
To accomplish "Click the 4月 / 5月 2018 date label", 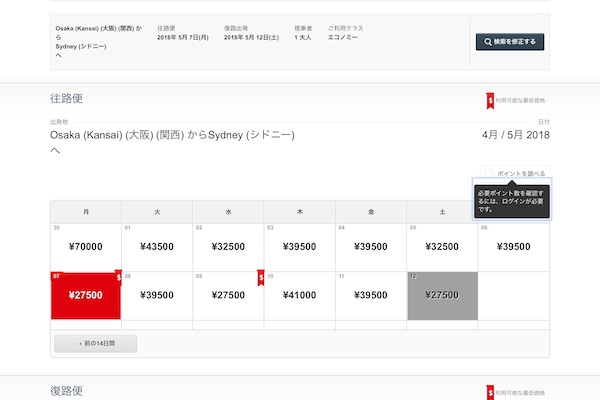I will [x=516, y=135].
